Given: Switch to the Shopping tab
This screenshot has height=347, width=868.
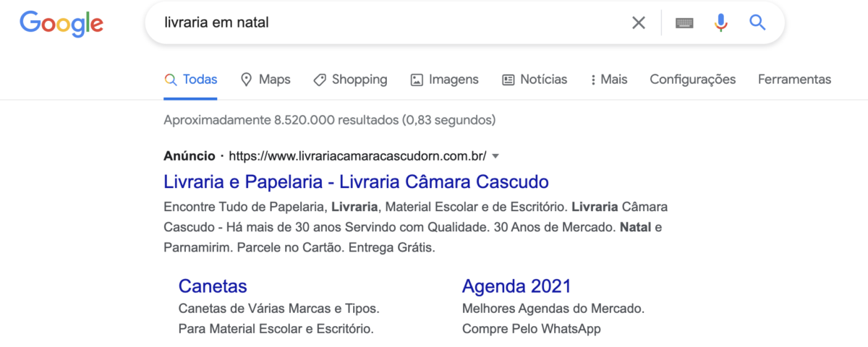Looking at the screenshot, I should point(359,80).
